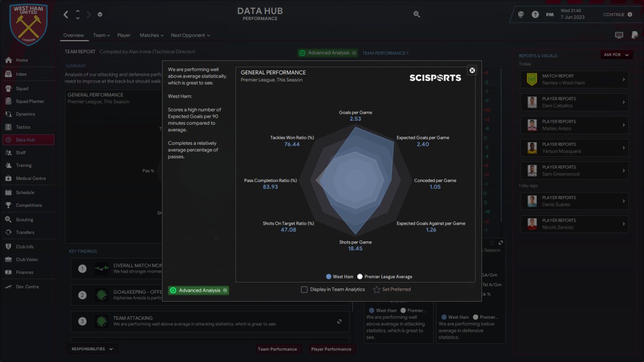Check Display in Team Analytics
Screen dimensions: 644x362
click(x=304, y=290)
